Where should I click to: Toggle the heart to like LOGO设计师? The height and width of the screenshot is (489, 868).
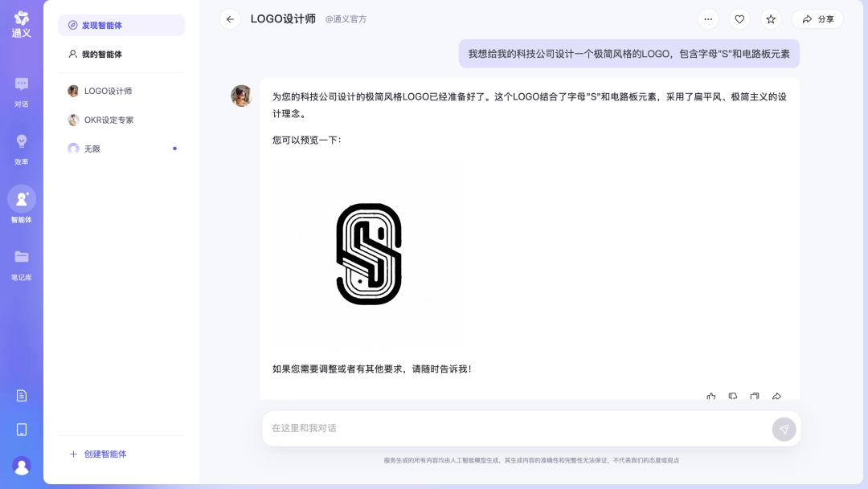[x=739, y=19]
